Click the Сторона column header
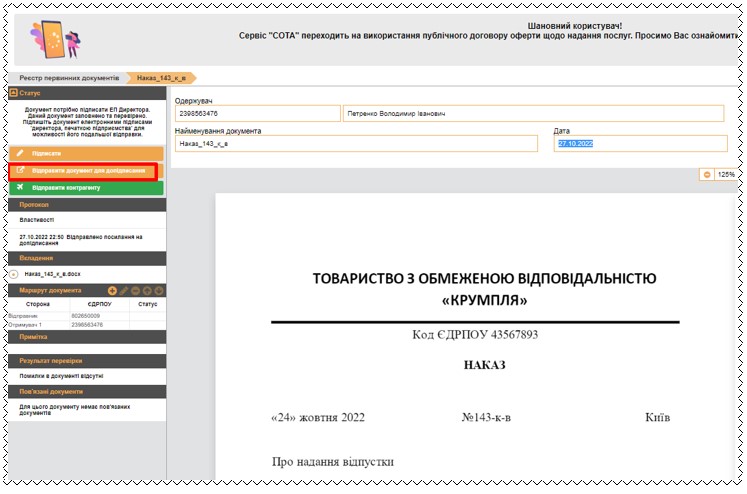This screenshot has width=747, height=494. click(x=38, y=304)
